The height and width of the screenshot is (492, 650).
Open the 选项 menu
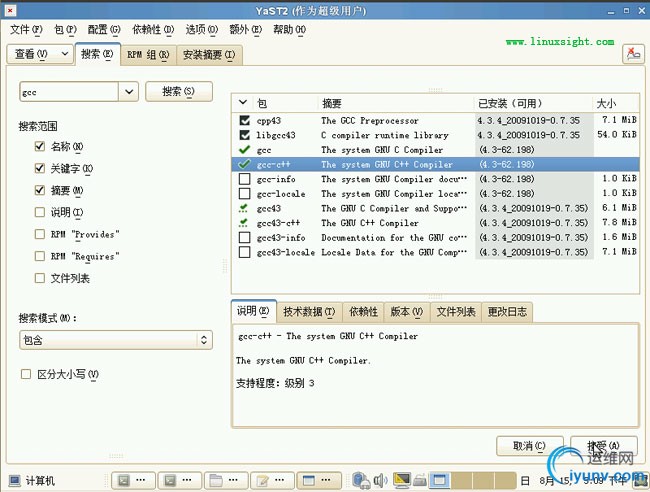coord(201,29)
